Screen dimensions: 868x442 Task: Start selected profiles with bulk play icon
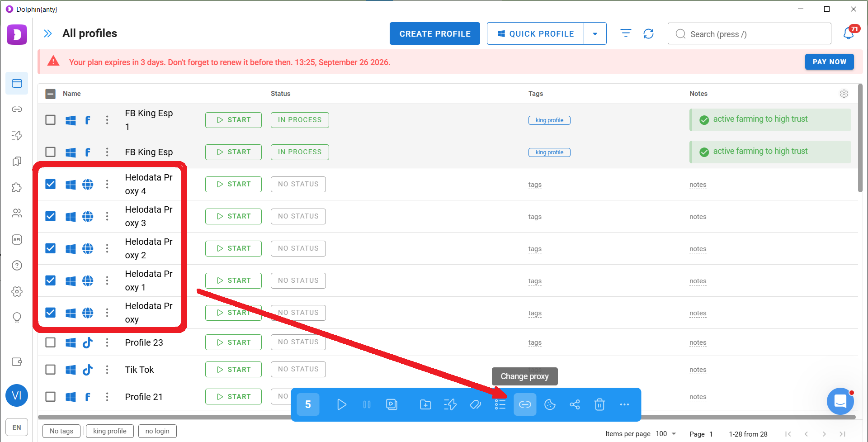[x=342, y=404]
